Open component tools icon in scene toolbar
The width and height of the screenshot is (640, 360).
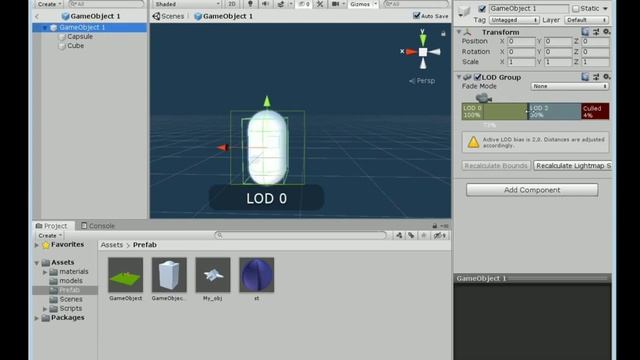click(320, 4)
